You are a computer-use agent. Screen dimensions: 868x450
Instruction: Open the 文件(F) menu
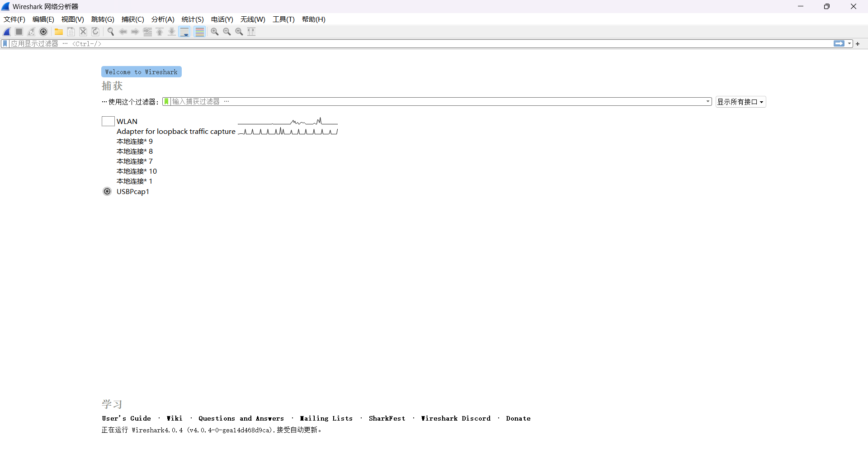(x=14, y=19)
